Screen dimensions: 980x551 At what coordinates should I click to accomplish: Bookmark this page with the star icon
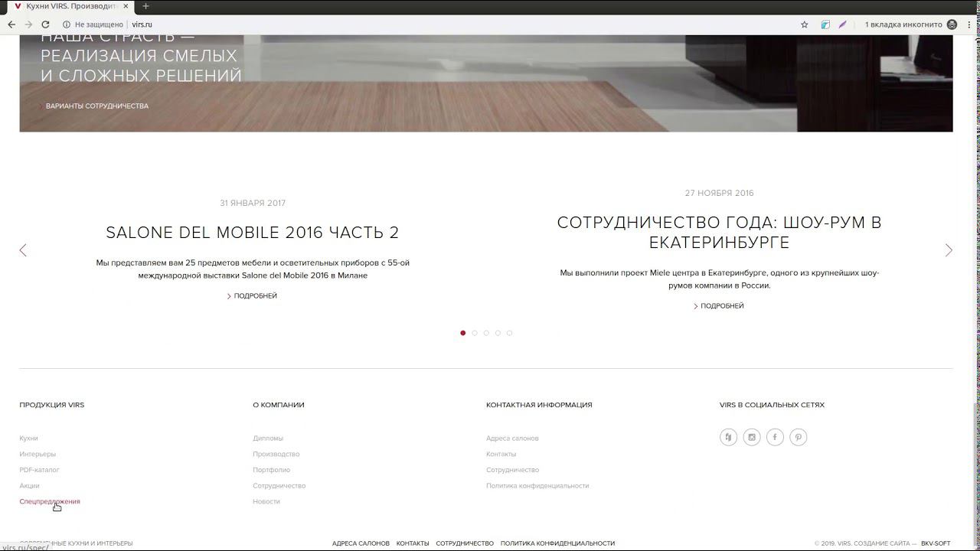805,24
